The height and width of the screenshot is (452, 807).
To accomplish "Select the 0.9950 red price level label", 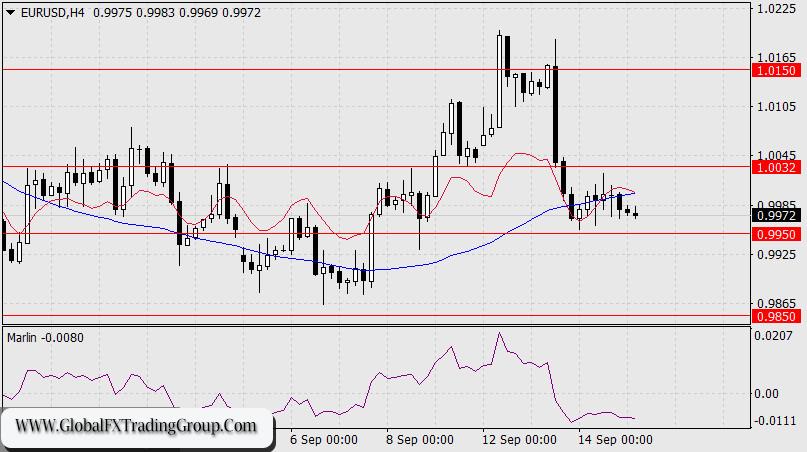I will tap(776, 234).
